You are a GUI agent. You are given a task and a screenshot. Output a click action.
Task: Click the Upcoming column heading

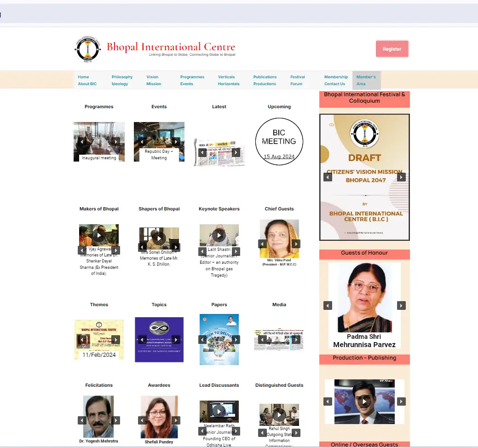point(279,106)
